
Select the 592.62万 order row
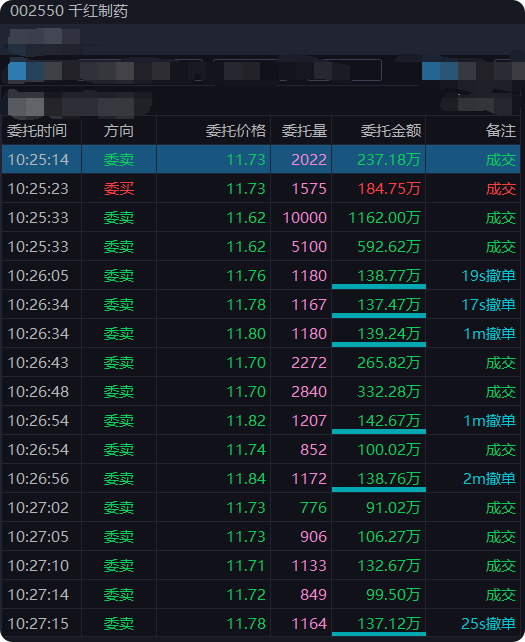[261, 246]
